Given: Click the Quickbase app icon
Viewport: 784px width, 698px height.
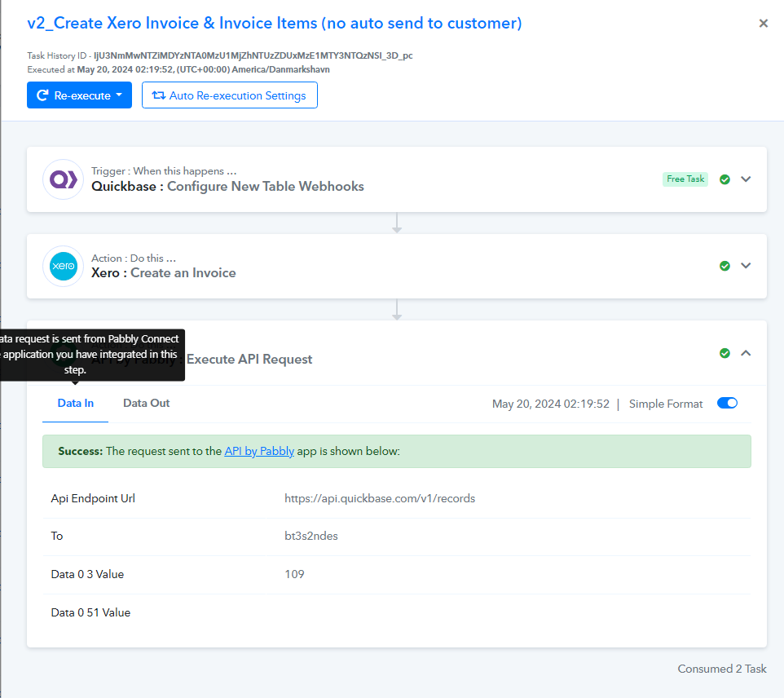Looking at the screenshot, I should [63, 179].
